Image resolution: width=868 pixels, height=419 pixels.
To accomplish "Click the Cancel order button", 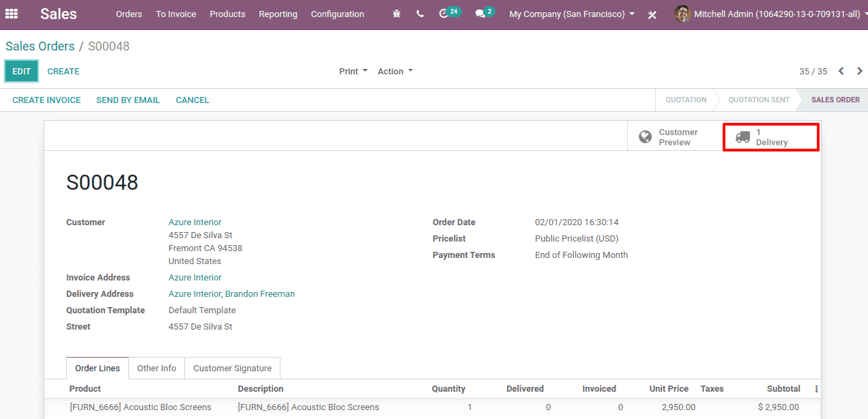I will 192,100.
